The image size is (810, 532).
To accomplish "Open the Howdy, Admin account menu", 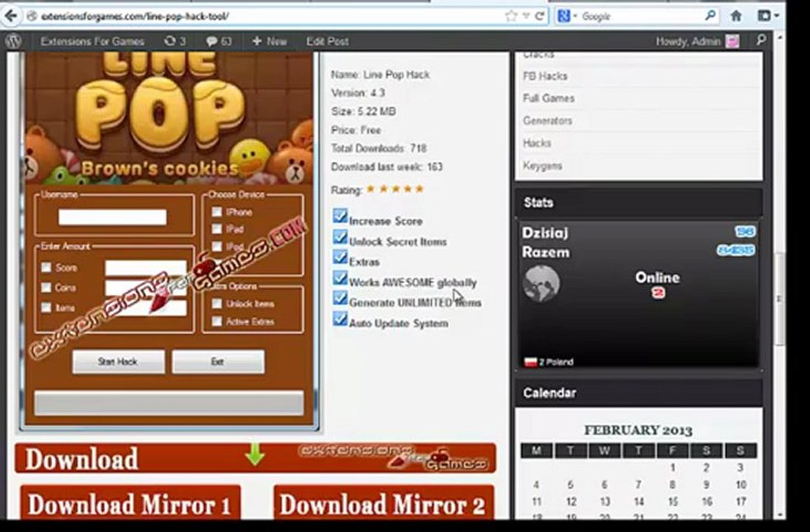I will 697,41.
